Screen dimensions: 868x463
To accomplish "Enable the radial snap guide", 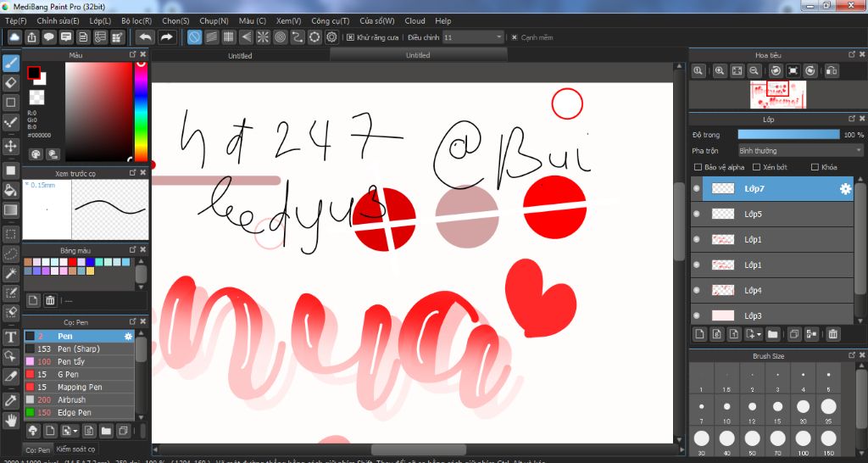I will point(263,37).
